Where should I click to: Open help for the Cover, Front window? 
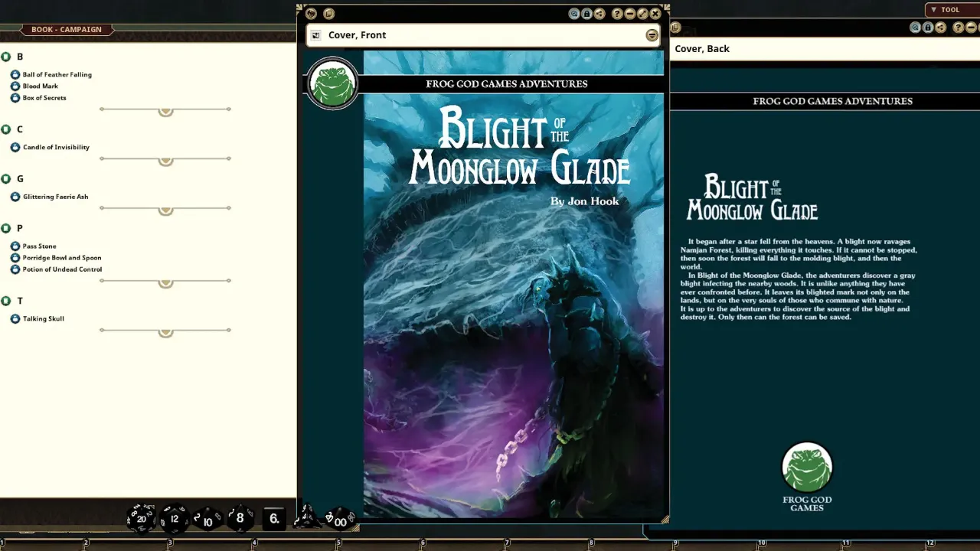(x=617, y=14)
